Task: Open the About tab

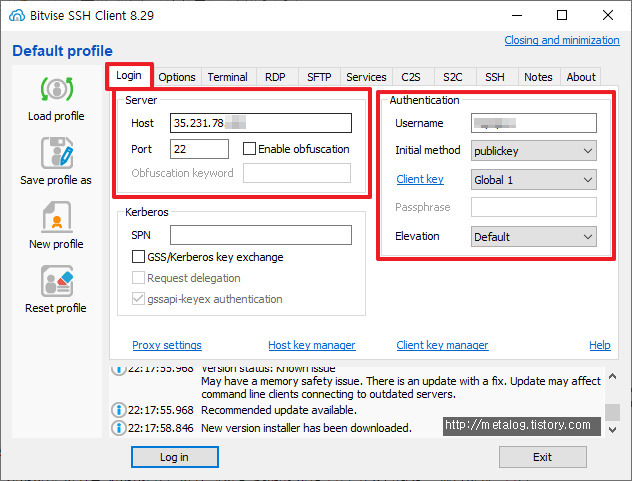Action: [x=581, y=77]
